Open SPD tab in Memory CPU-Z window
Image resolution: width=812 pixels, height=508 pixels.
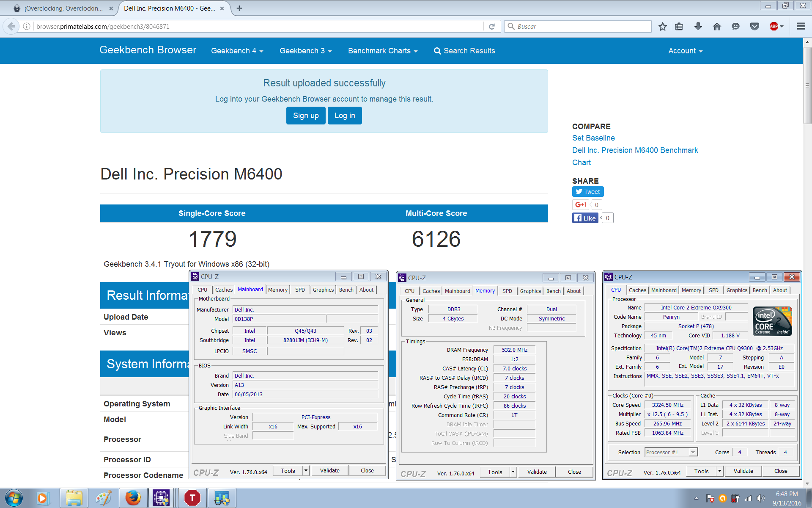507,291
